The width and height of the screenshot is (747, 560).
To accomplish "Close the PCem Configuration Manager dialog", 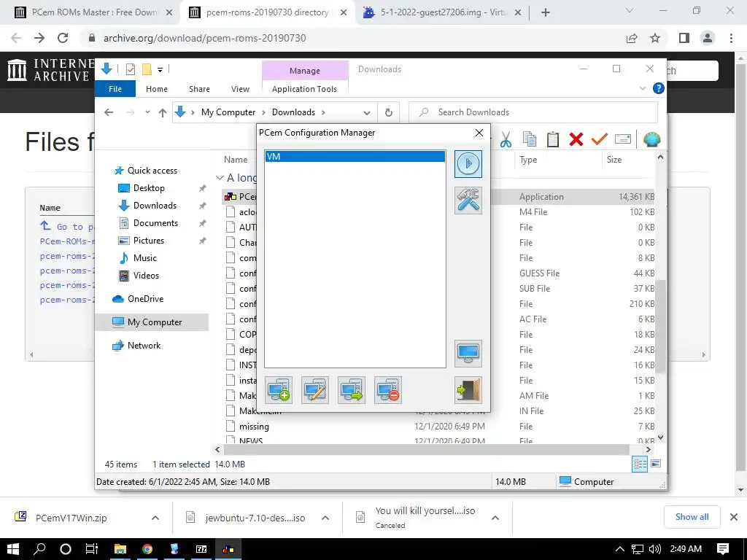I will (479, 133).
